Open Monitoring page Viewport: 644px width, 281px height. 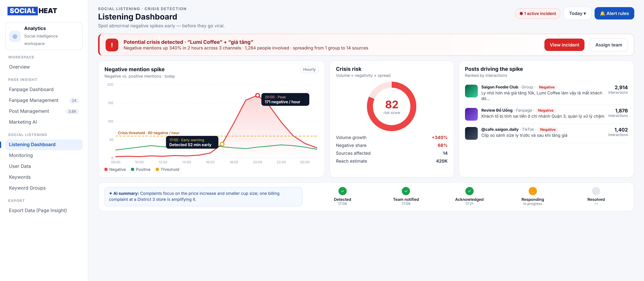coord(44,155)
